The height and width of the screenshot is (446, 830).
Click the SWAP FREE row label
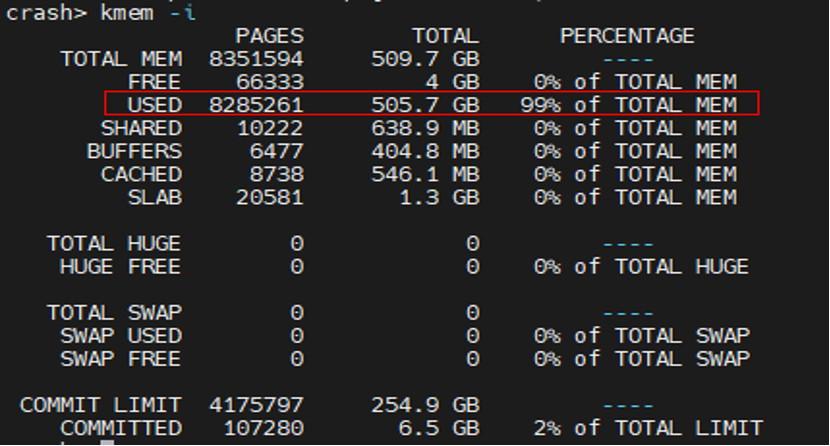click(121, 359)
